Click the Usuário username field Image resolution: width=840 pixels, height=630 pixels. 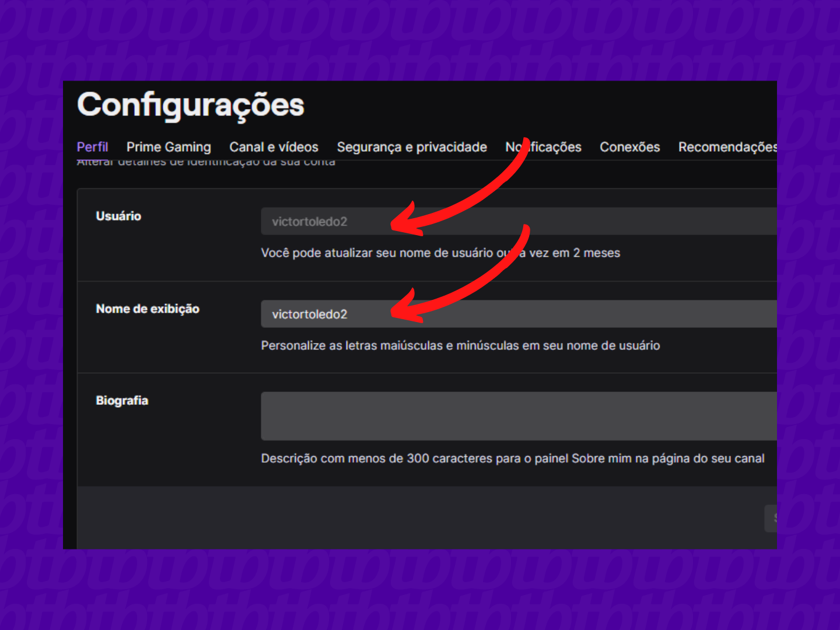[x=519, y=221]
